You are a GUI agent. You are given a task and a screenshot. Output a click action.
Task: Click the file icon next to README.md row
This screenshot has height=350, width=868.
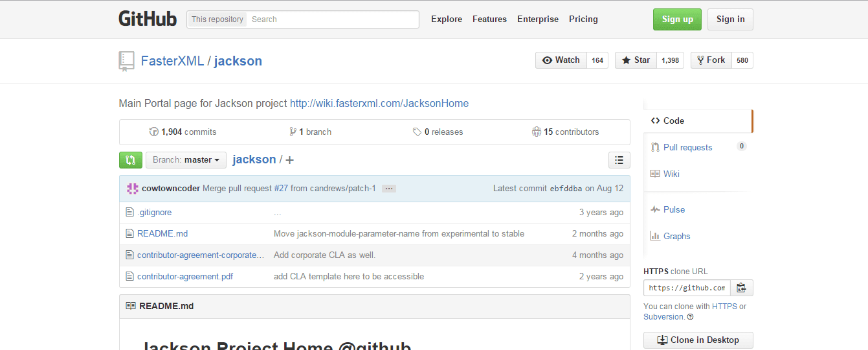click(129, 234)
